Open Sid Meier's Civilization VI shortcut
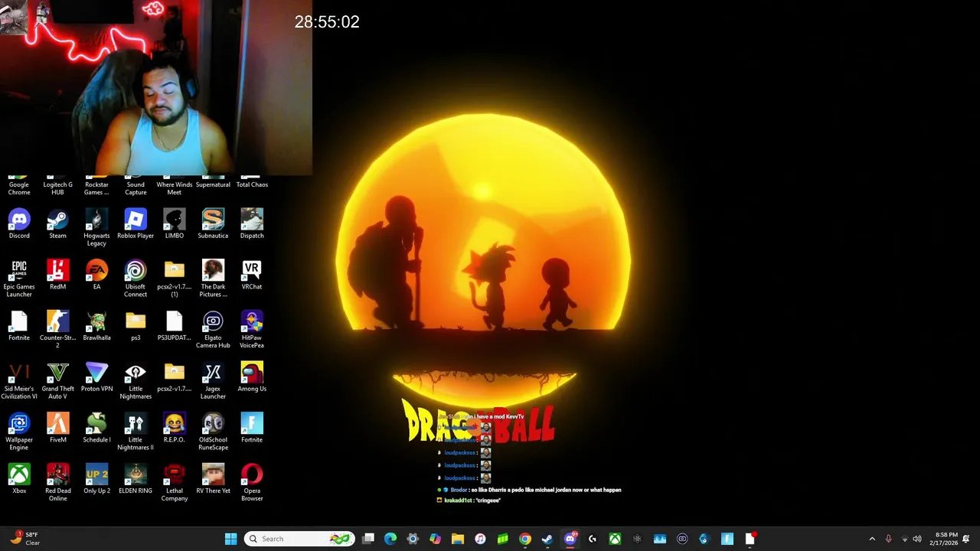This screenshot has height=551, width=980. 19,381
